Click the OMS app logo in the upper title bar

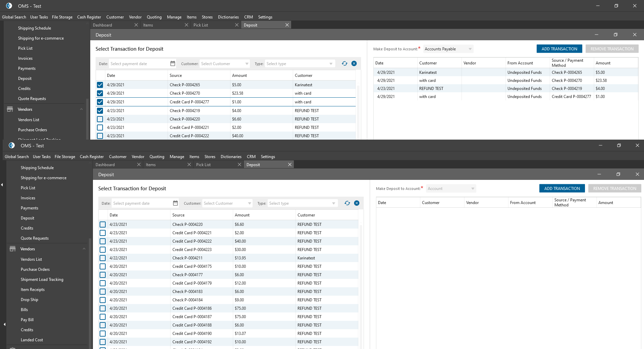tap(9, 6)
